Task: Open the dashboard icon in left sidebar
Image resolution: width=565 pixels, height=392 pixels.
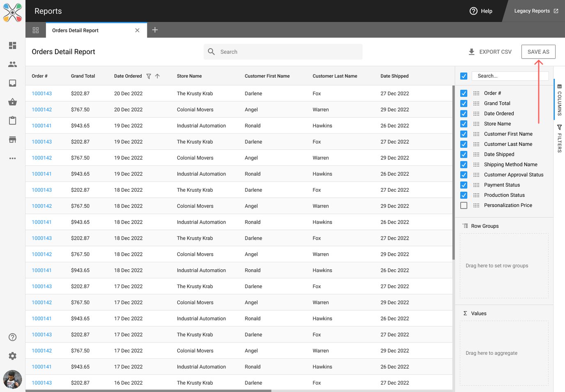Action: point(12,46)
